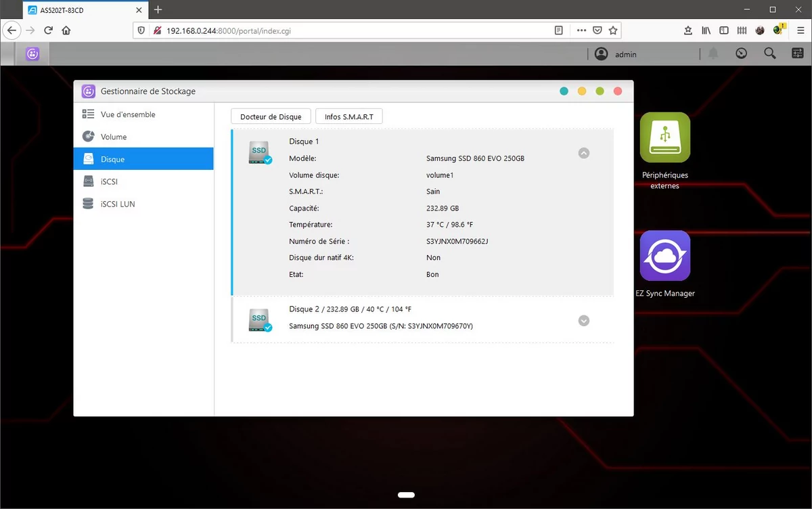Image resolution: width=812 pixels, height=509 pixels.
Task: Click the insecure connection lock icon
Action: pyautogui.click(x=156, y=30)
